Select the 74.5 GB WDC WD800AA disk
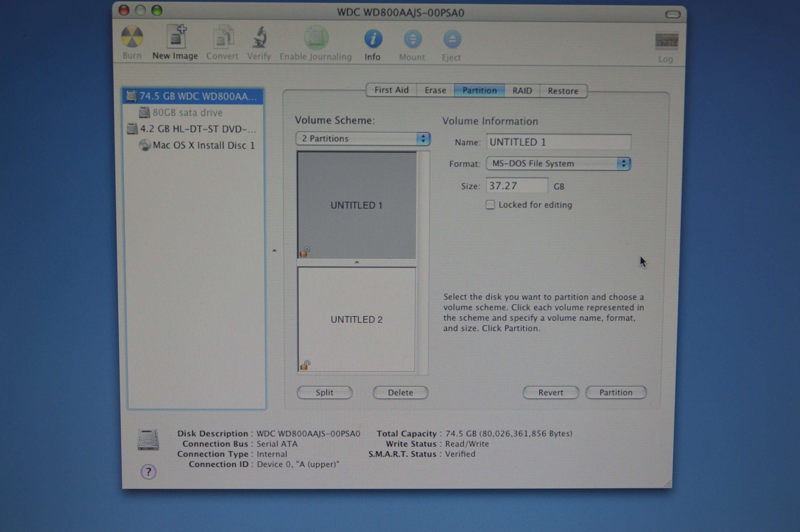Screen dimensions: 800x532 tap(193, 96)
